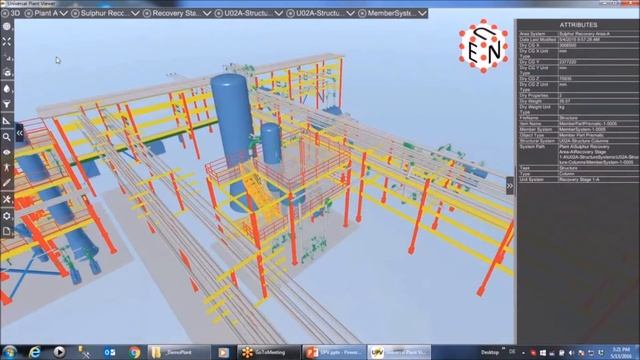
Task: Launch Internet Explorer from taskbar
Action: click(35, 352)
